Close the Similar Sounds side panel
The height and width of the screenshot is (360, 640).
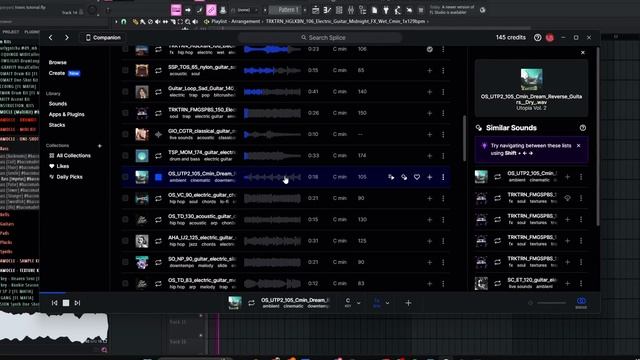pyautogui.click(x=583, y=53)
